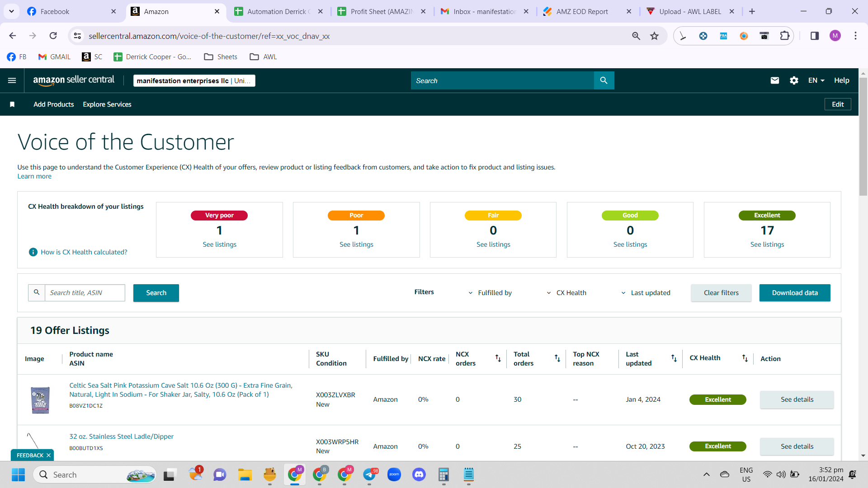
Task: Submit the top search with magnifier button
Action: [x=604, y=80]
